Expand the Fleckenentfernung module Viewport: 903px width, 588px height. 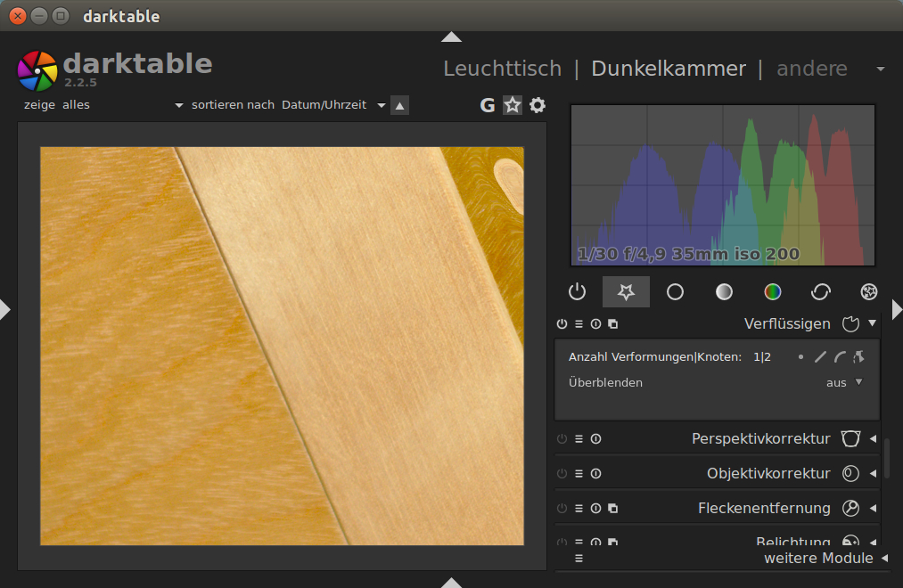[873, 508]
